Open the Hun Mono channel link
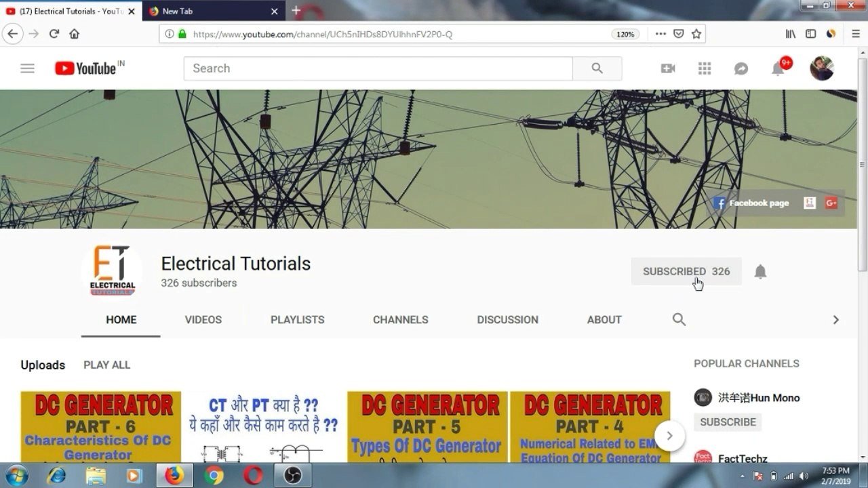Image resolution: width=868 pixels, height=488 pixels. coord(759,398)
